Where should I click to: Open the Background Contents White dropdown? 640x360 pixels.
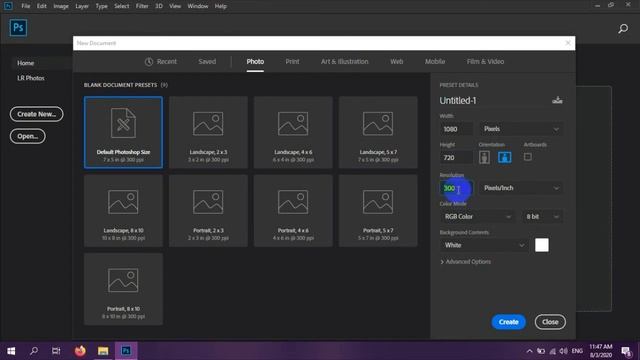click(x=483, y=245)
